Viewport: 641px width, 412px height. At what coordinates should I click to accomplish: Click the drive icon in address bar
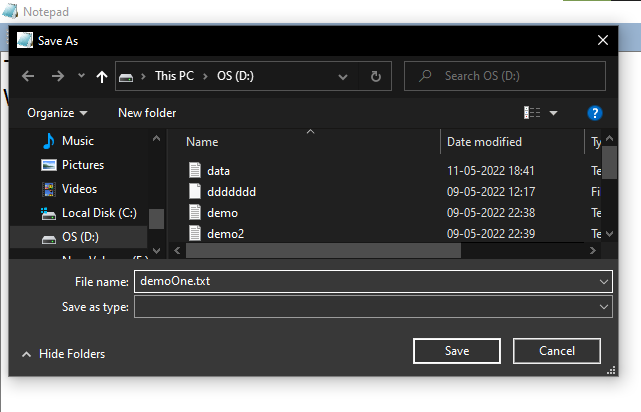tap(126, 77)
